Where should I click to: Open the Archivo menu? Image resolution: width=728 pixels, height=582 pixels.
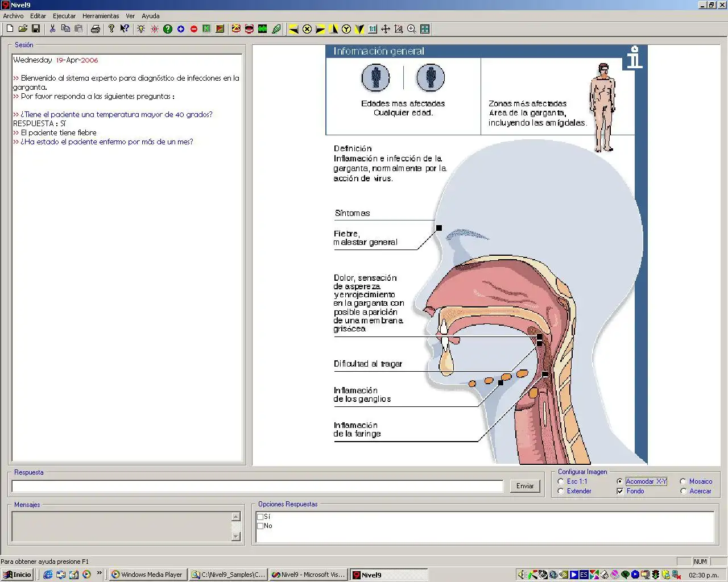(x=14, y=16)
